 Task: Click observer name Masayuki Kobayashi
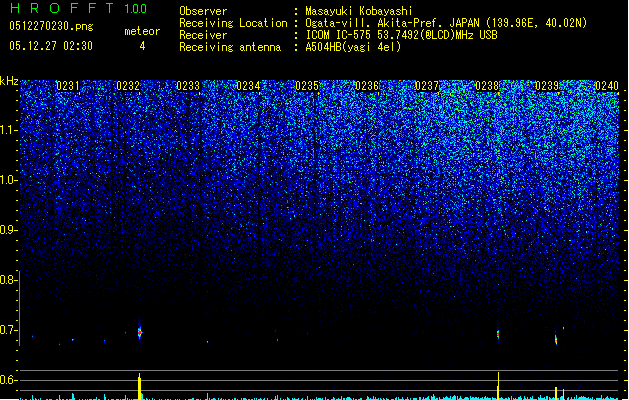[359, 11]
